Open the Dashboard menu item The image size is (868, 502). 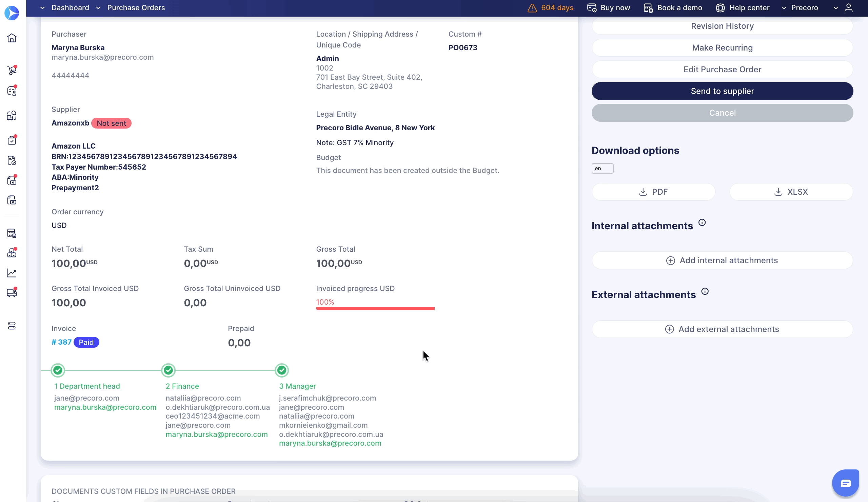[70, 7]
